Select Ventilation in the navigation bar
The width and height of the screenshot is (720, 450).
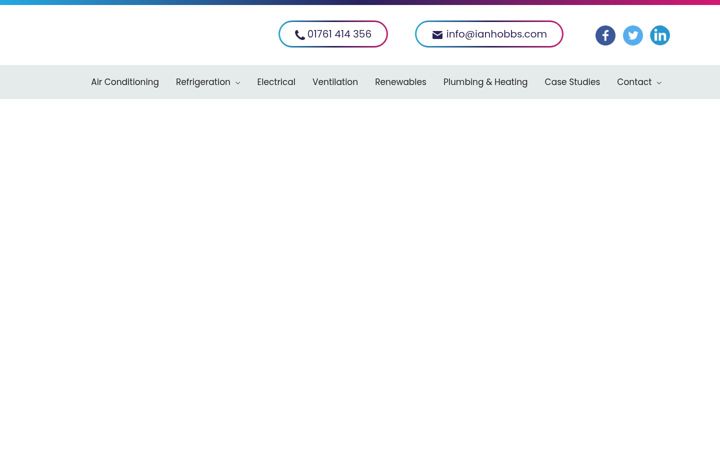[335, 82]
